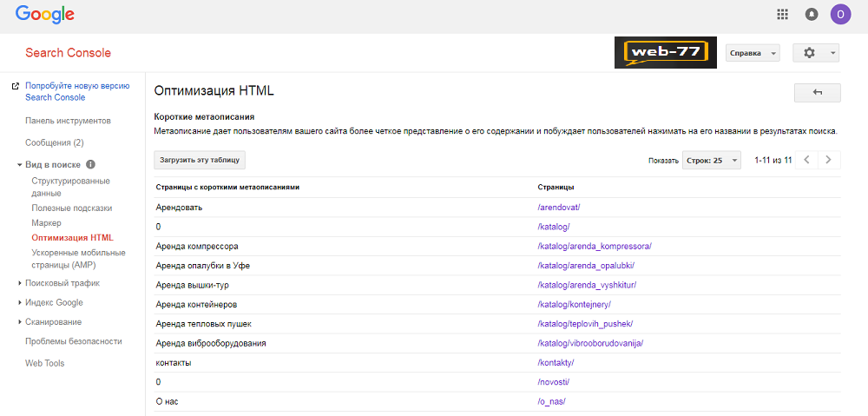Open the account avatar with letter O
This screenshot has height=416, width=868.
[x=840, y=15]
